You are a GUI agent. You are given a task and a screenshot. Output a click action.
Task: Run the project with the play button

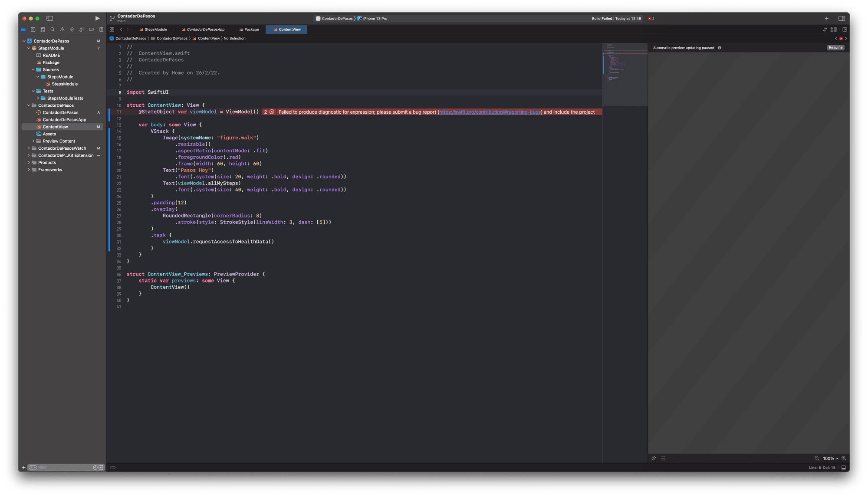click(x=97, y=18)
